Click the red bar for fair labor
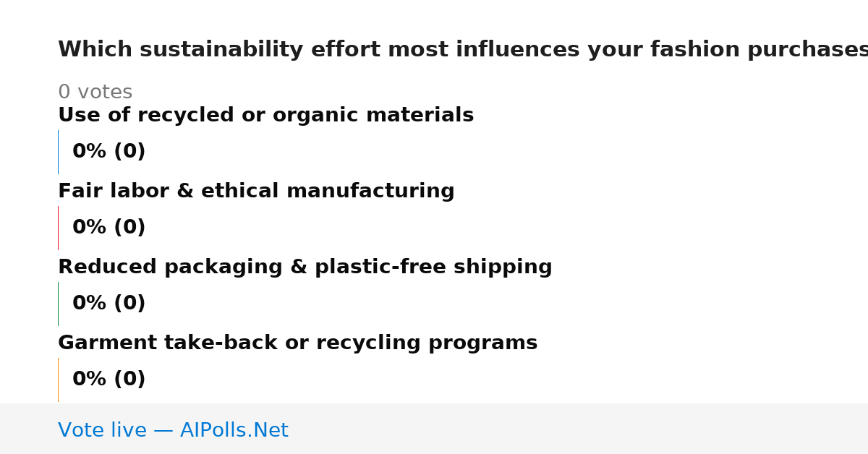This screenshot has width=868, height=454. point(58,228)
